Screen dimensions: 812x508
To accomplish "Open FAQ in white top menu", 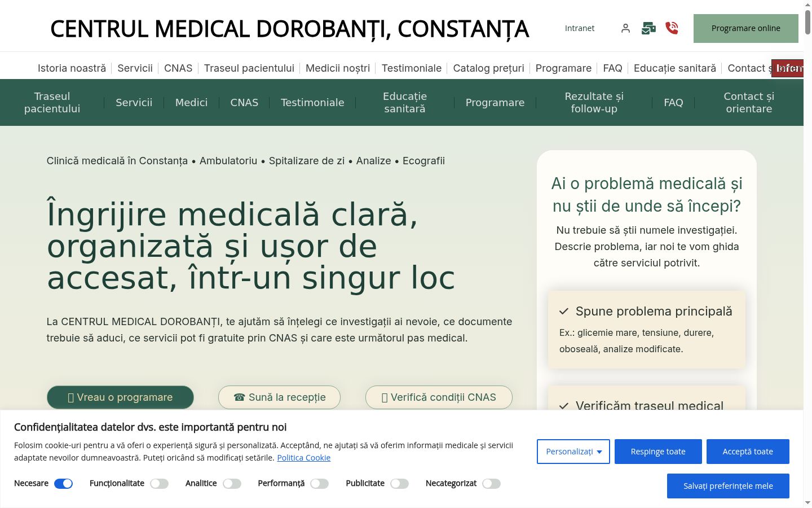I will click(x=613, y=68).
